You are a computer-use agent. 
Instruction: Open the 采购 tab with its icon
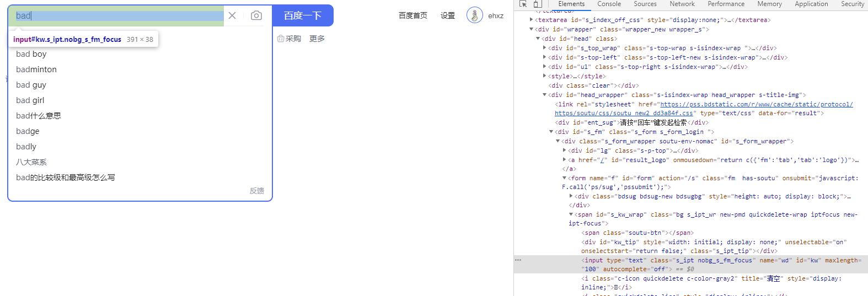point(289,39)
